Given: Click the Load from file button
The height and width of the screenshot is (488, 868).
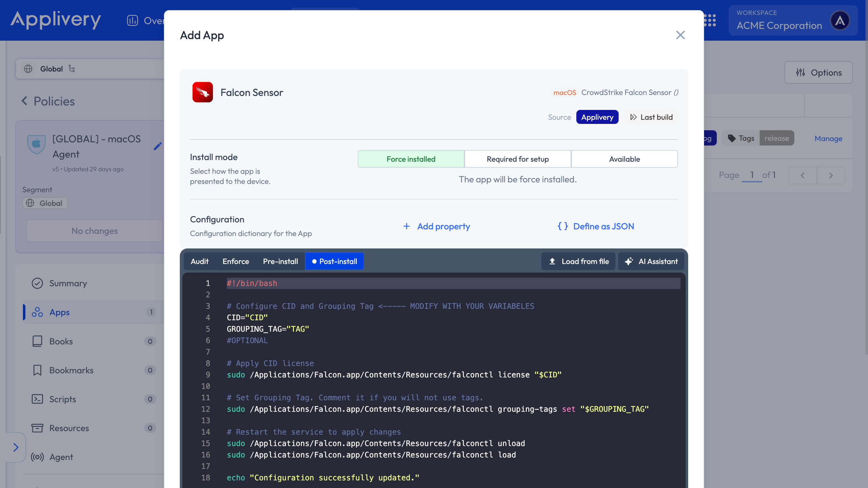Looking at the screenshot, I should point(579,261).
